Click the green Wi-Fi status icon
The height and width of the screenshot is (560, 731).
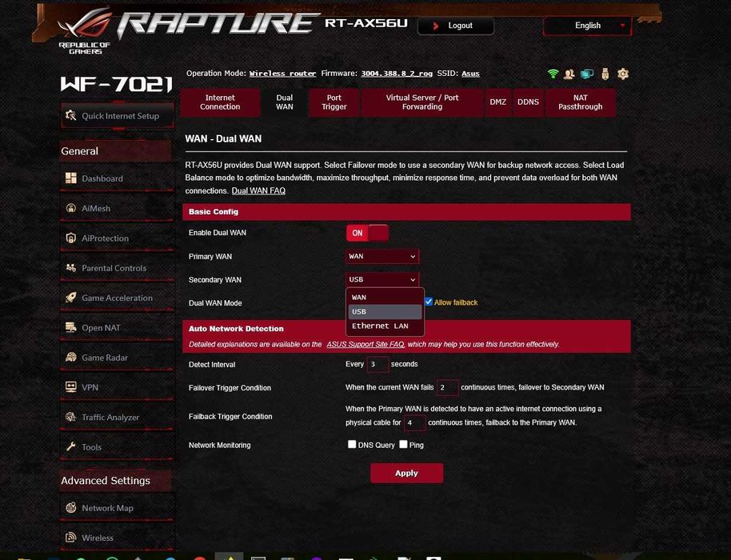[x=553, y=74]
